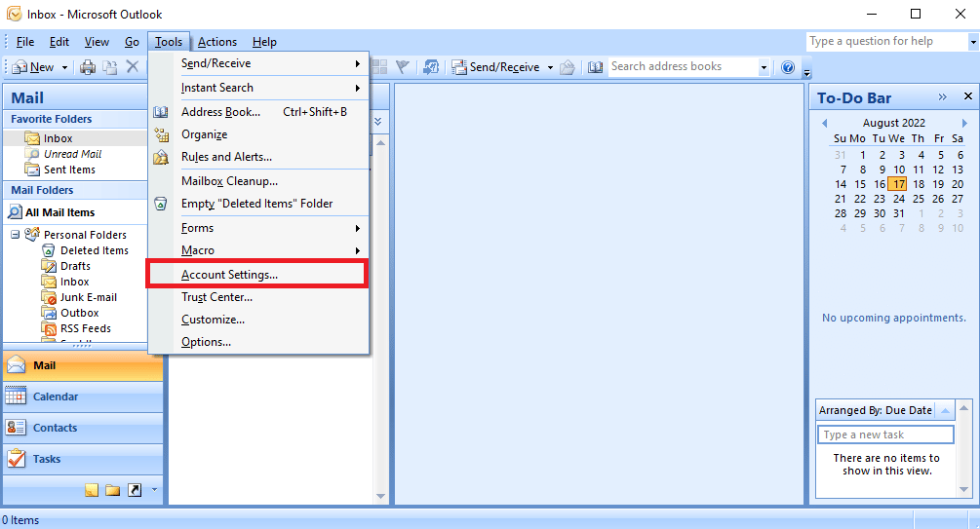Select Customize in the Tools menu
The height and width of the screenshot is (529, 980).
click(x=258, y=320)
